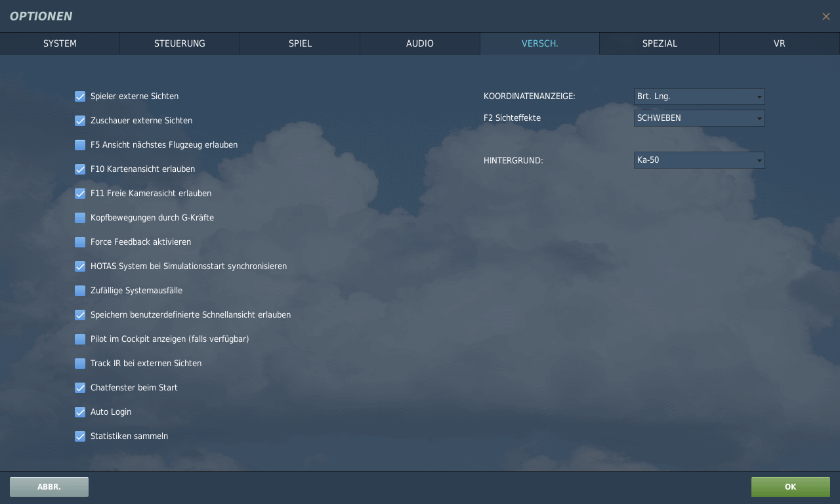840x504 pixels.
Task: Expand the F2 Sichteffekte dropdown
Action: [699, 118]
